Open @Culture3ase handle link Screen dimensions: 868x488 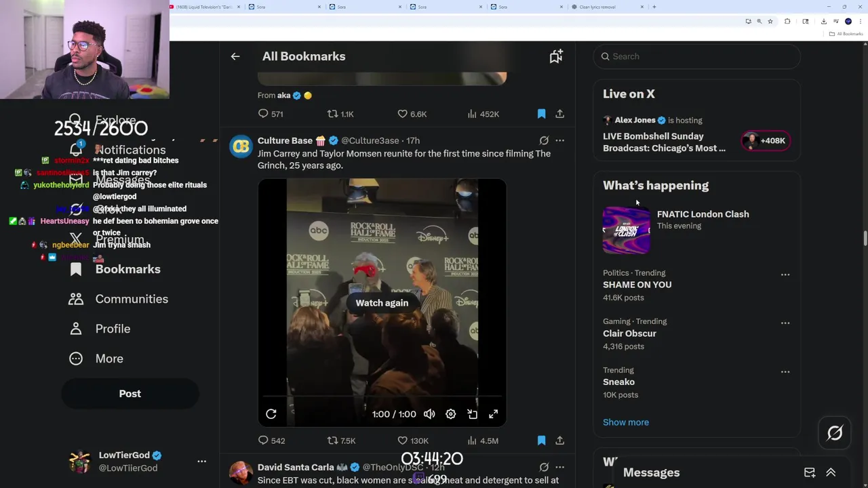[370, 140]
